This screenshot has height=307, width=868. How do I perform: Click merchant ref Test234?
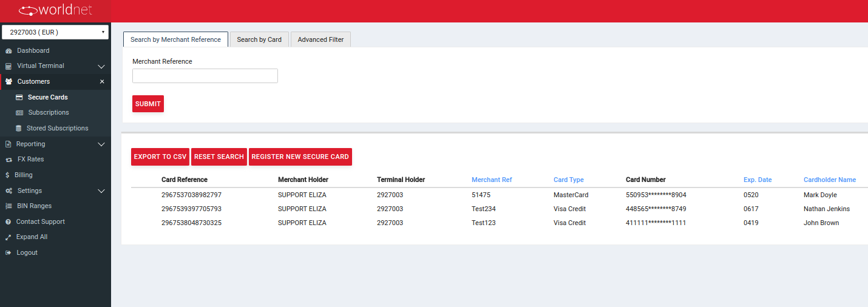(484, 209)
